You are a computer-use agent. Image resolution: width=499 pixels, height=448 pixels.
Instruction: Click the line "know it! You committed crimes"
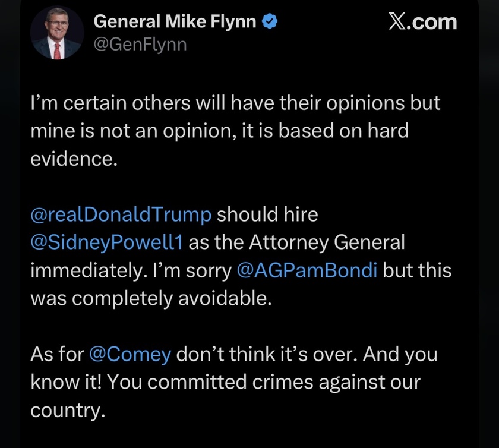(x=225, y=383)
